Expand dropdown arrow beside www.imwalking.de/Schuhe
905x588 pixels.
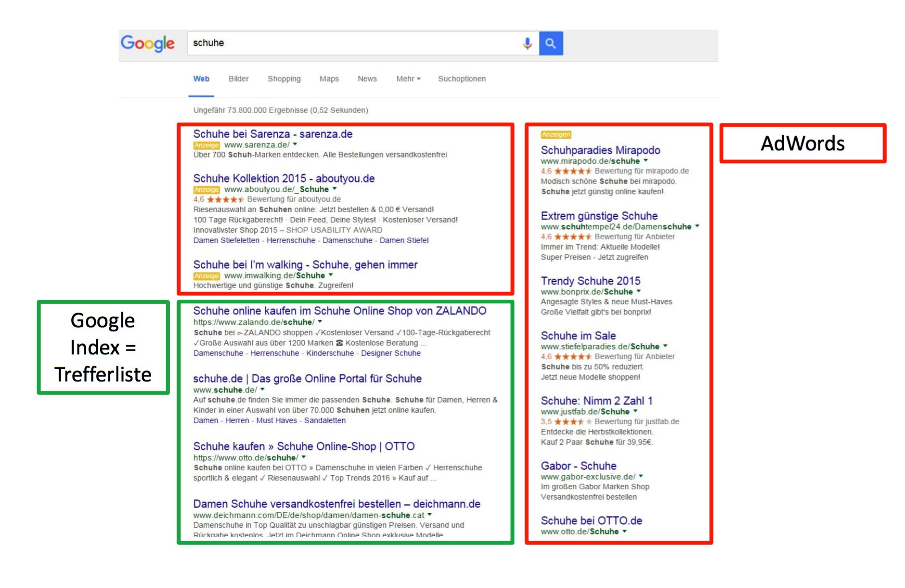(331, 275)
